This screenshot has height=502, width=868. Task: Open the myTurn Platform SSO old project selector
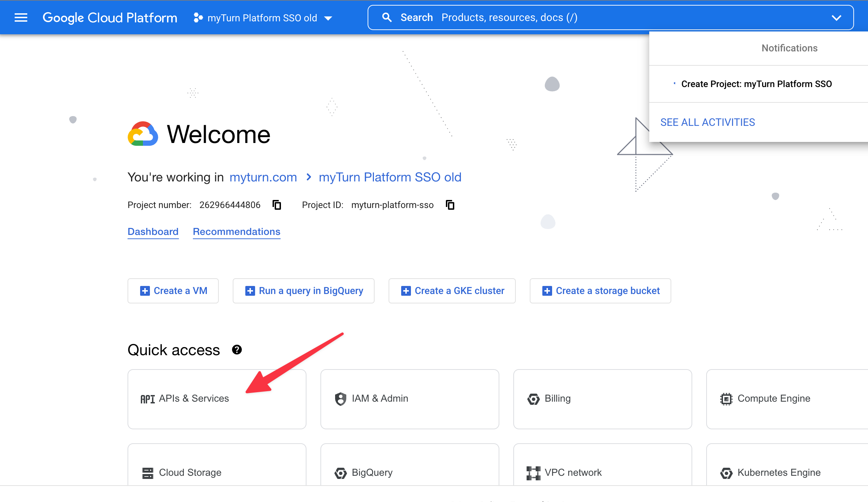pyautogui.click(x=263, y=18)
